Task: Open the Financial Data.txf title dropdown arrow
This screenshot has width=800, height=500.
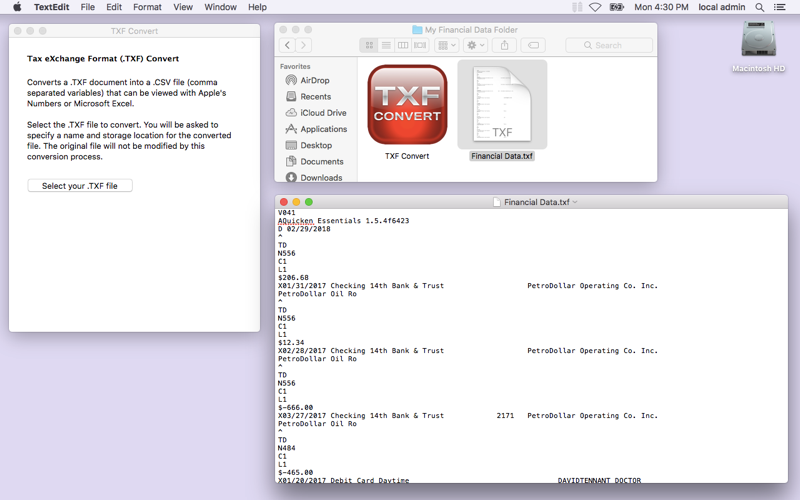Action: 575,202
